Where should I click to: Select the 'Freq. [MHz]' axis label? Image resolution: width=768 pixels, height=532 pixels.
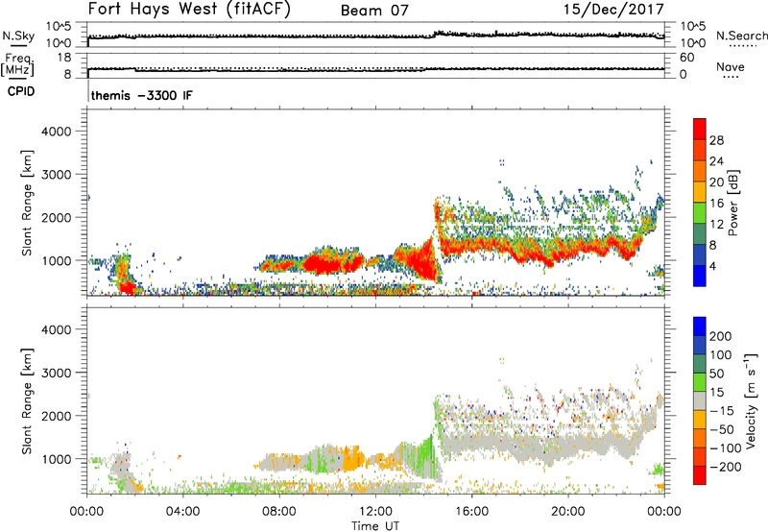17,64
